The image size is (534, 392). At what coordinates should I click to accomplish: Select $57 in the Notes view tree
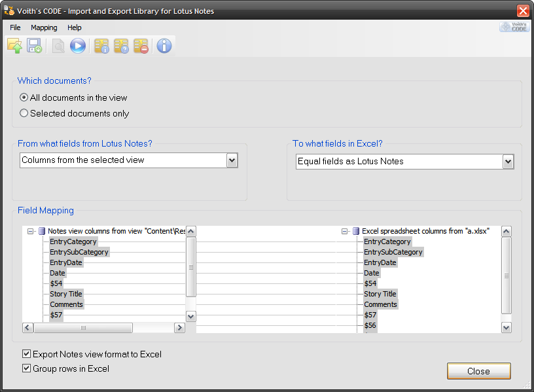(x=56, y=315)
